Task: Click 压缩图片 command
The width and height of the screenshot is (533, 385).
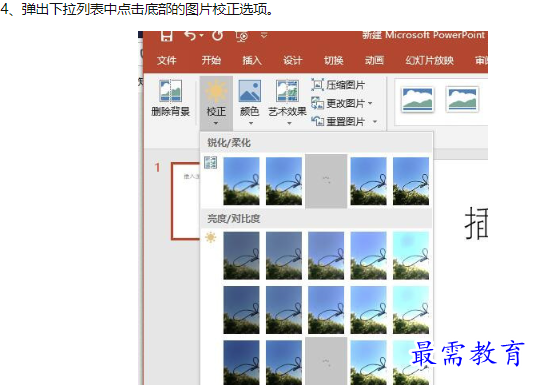Action: (x=338, y=85)
